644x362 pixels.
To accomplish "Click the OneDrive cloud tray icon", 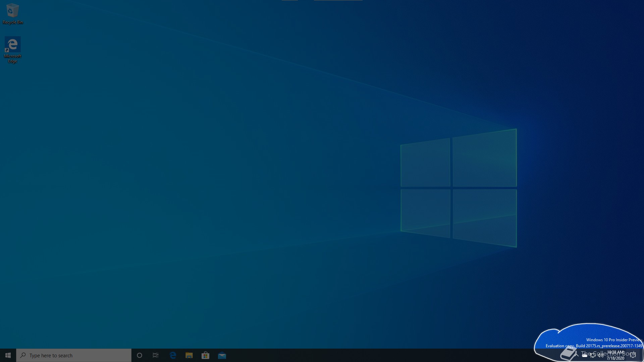I will pyautogui.click(x=585, y=355).
